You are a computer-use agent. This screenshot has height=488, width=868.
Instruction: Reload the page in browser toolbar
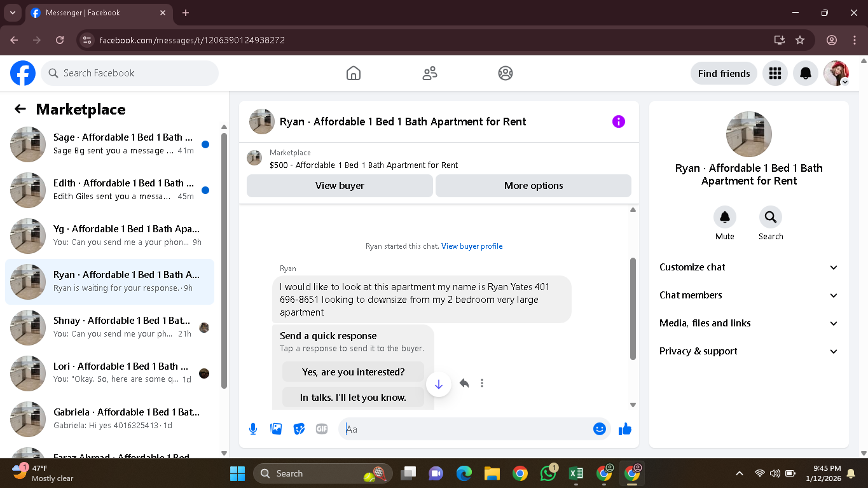60,40
